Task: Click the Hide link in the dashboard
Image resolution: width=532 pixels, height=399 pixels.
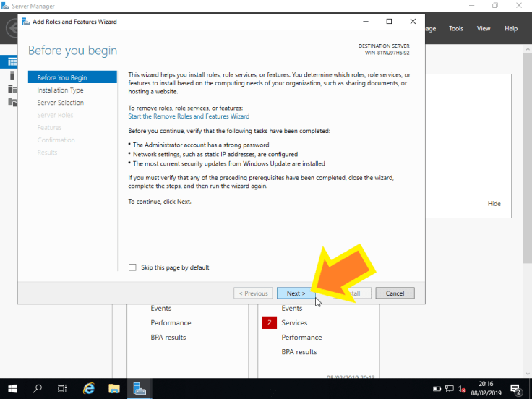Action: click(x=494, y=204)
